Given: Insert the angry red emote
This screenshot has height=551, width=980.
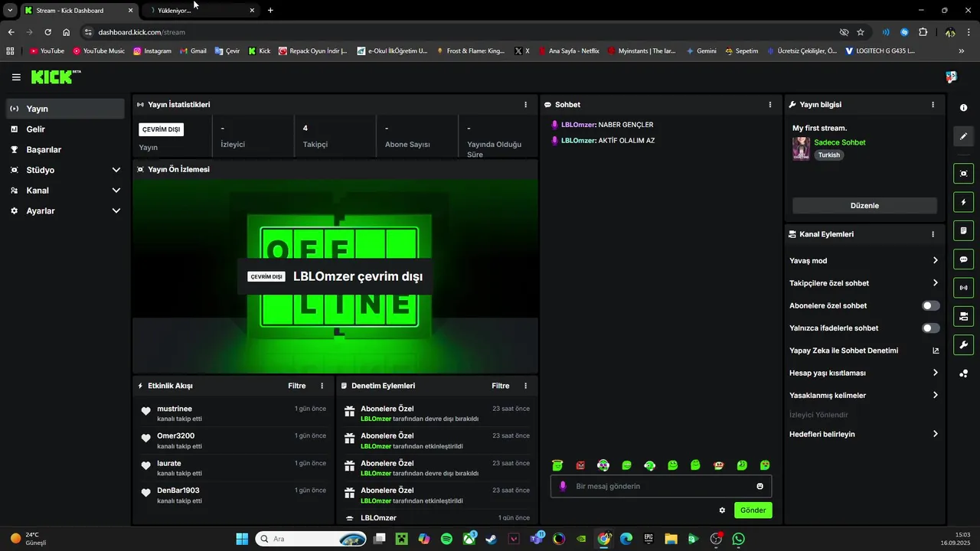Looking at the screenshot, I should click(x=580, y=465).
